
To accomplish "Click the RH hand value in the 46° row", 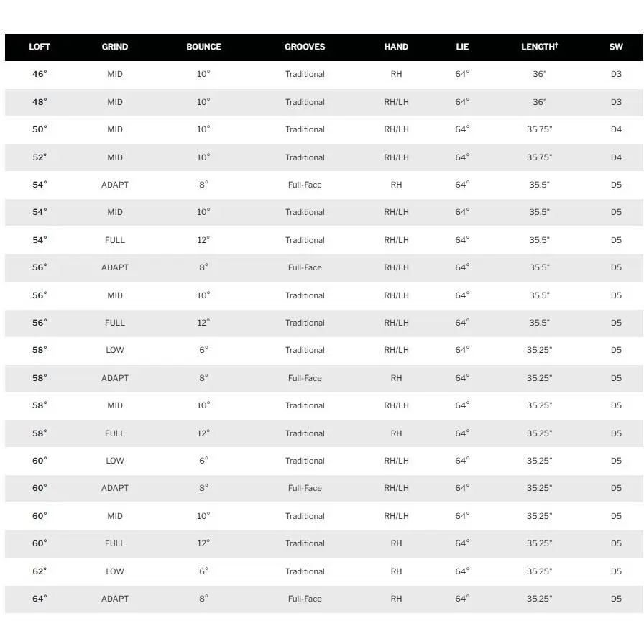I will click(396, 74).
